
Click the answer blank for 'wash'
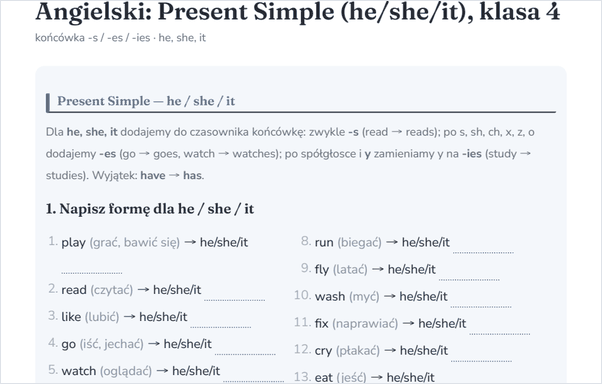481,302
